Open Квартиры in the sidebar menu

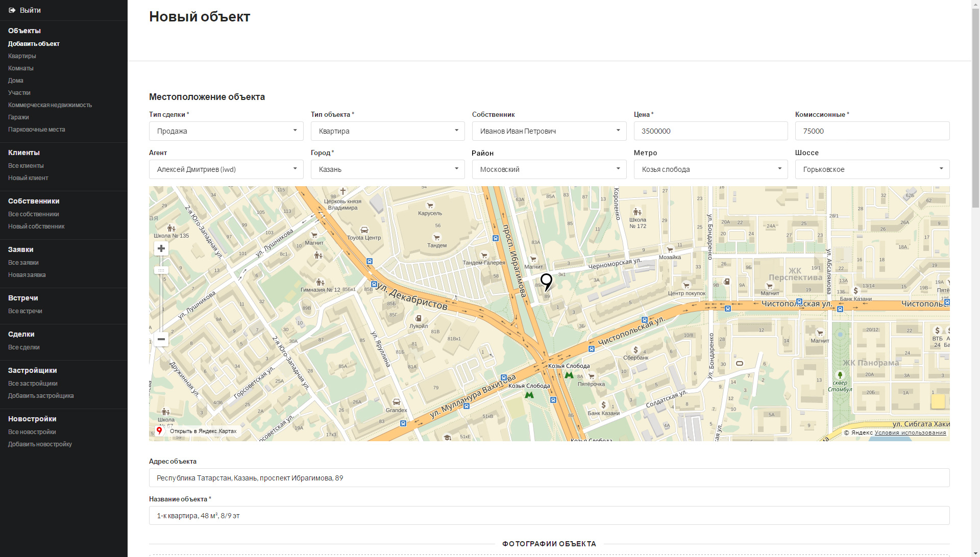(22, 56)
